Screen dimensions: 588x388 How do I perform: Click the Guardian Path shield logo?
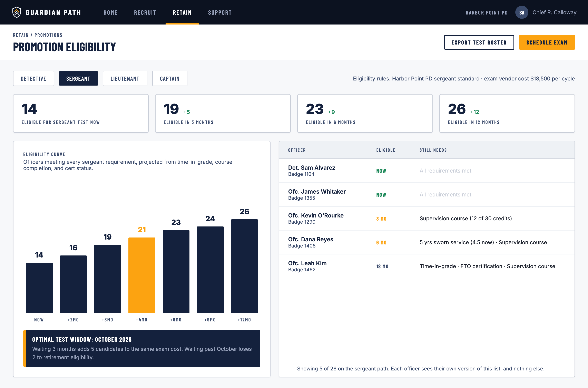coord(17,12)
